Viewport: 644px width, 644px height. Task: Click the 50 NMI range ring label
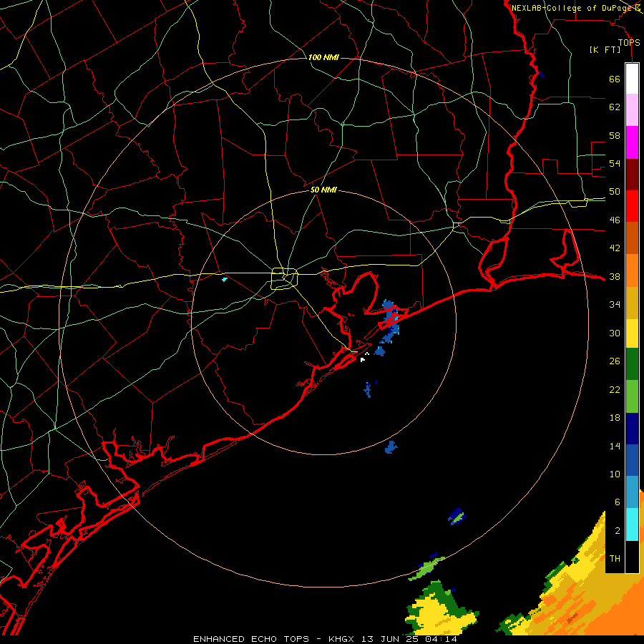[323, 190]
